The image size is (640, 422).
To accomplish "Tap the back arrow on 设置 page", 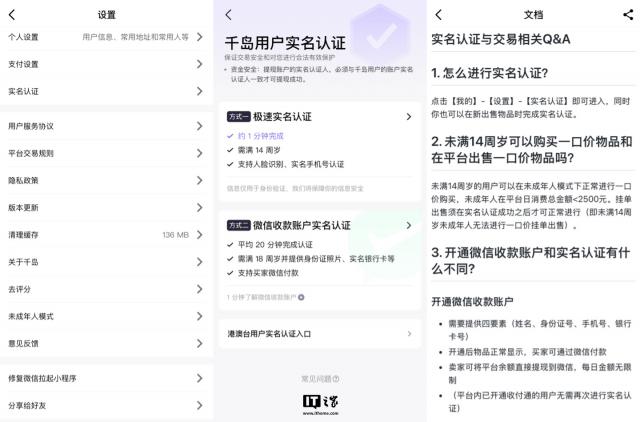I will pos(12,15).
